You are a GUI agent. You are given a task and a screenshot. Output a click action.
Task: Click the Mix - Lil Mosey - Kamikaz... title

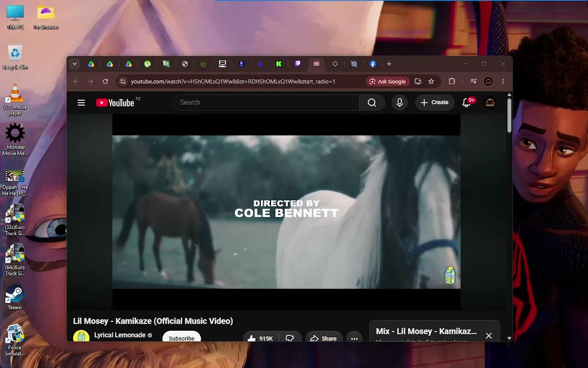426,331
